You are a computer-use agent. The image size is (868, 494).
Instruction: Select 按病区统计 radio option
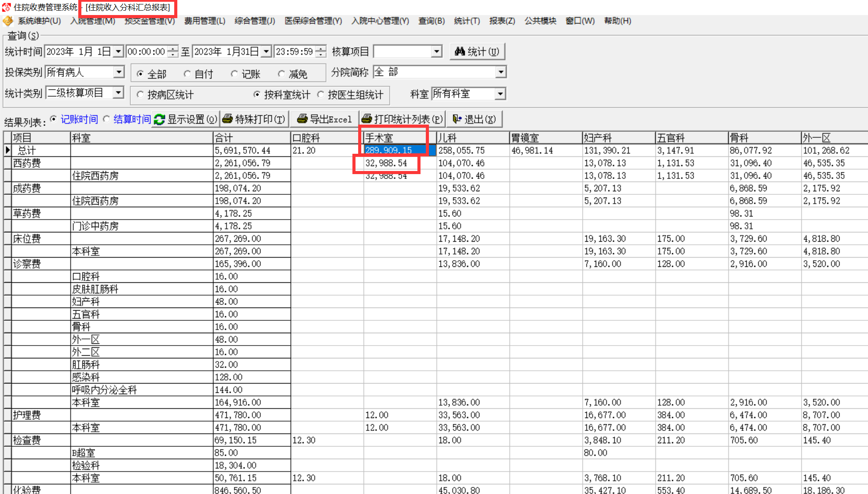coord(140,94)
